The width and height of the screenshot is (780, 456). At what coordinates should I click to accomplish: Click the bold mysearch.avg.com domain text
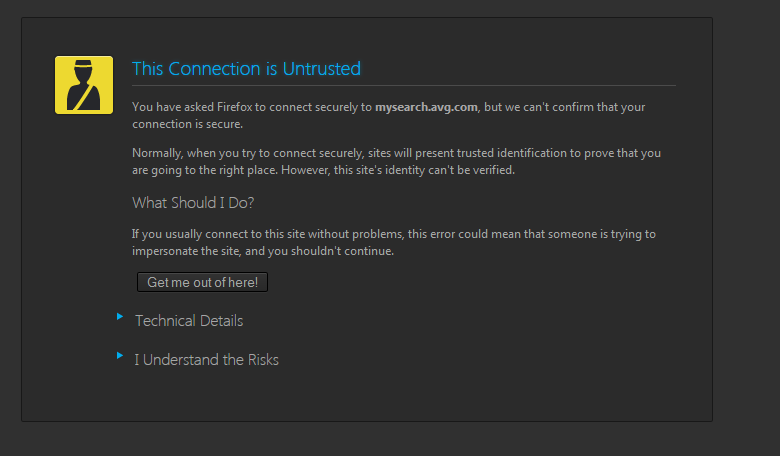pos(426,107)
